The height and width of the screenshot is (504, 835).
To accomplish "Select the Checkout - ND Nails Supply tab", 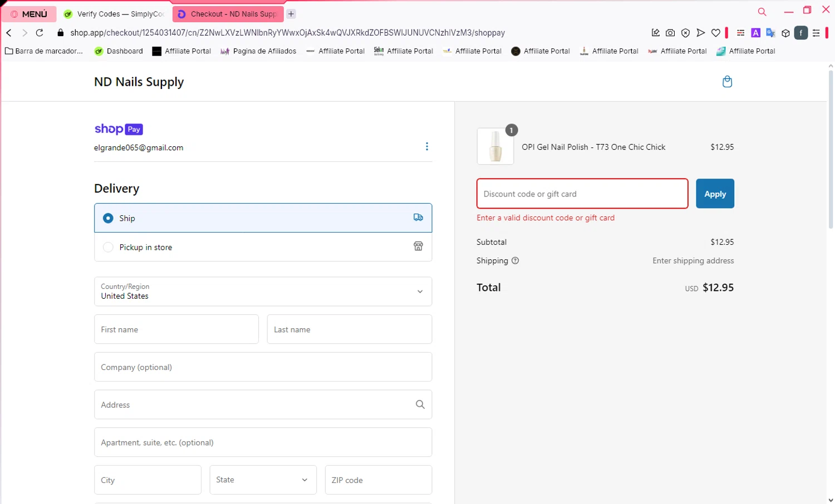I will (x=228, y=14).
